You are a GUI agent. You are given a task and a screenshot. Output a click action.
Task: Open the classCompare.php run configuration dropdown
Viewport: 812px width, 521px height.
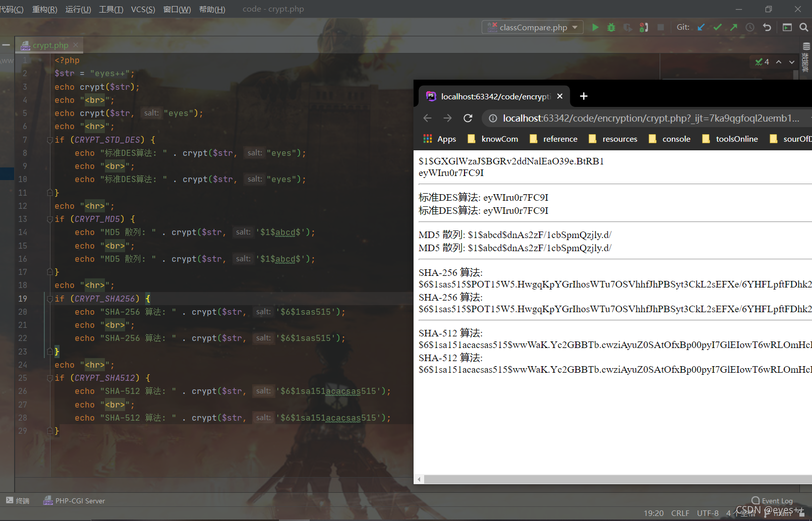[533, 27]
